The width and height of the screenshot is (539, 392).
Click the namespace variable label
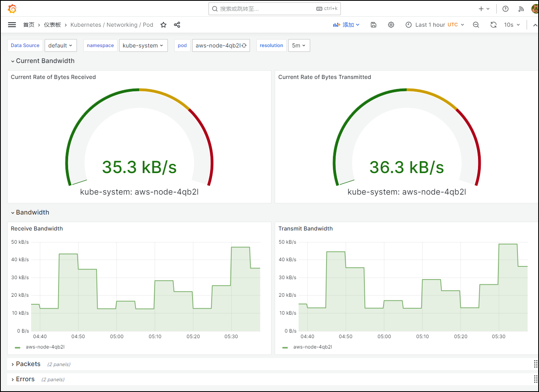pyautogui.click(x=100, y=45)
